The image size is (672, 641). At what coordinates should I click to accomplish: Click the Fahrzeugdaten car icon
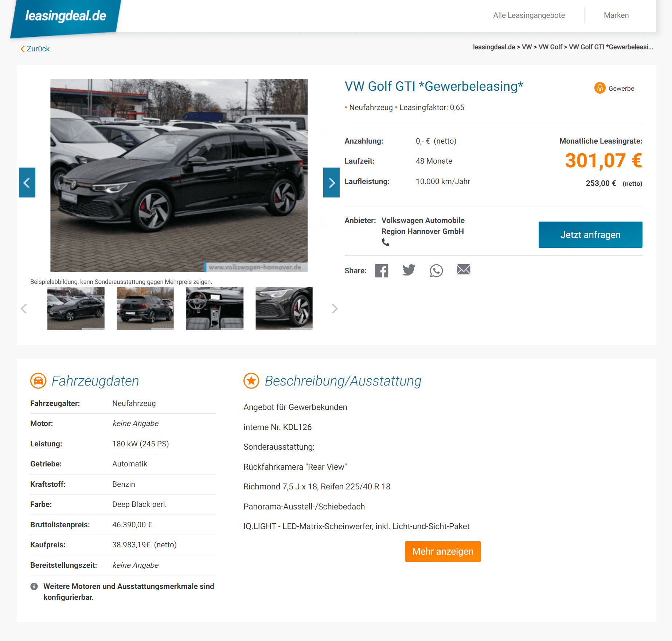pyautogui.click(x=38, y=381)
